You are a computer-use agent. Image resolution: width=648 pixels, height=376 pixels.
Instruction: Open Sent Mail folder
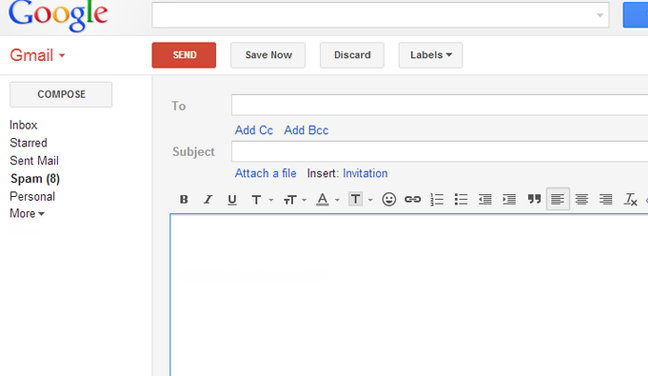34,160
